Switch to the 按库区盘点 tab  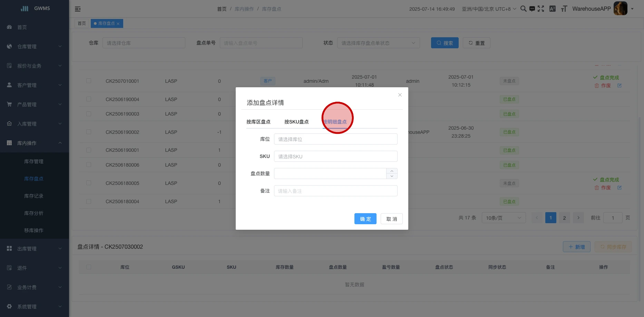(x=258, y=122)
